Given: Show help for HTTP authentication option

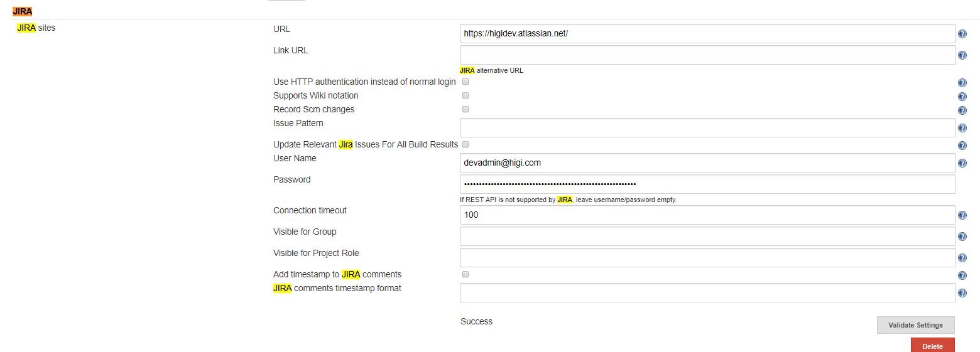Looking at the screenshot, I should click(x=962, y=83).
